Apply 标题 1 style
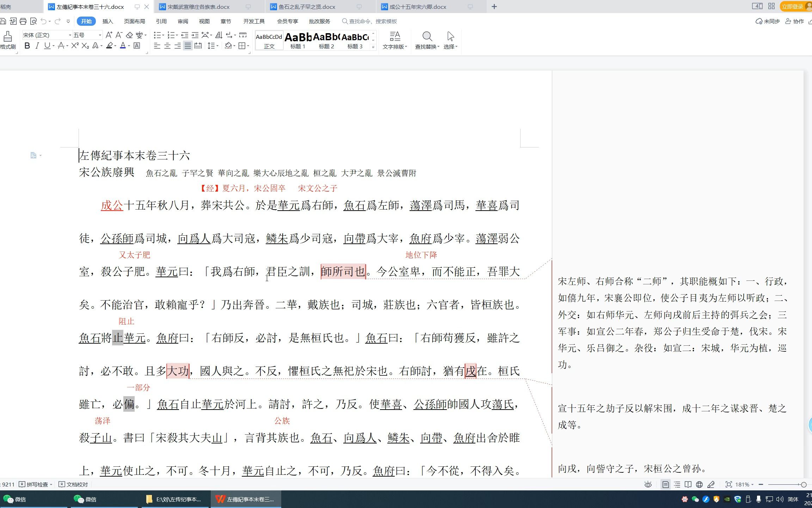The image size is (812, 508). click(x=298, y=40)
